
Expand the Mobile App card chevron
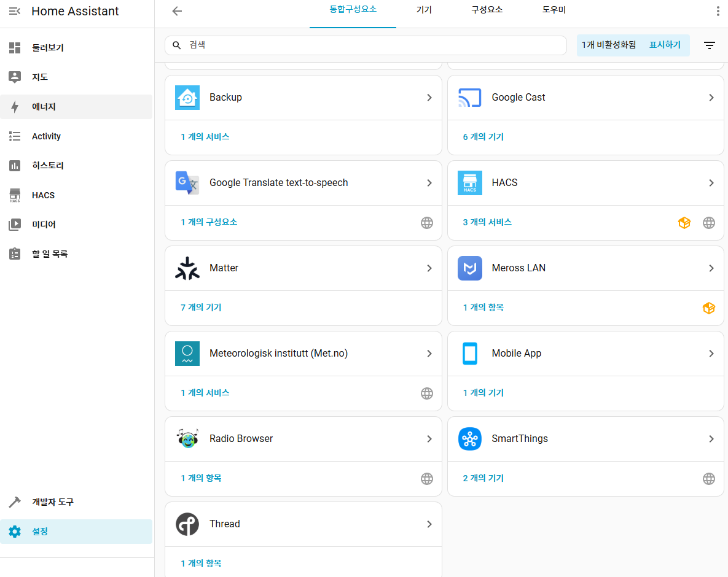711,354
